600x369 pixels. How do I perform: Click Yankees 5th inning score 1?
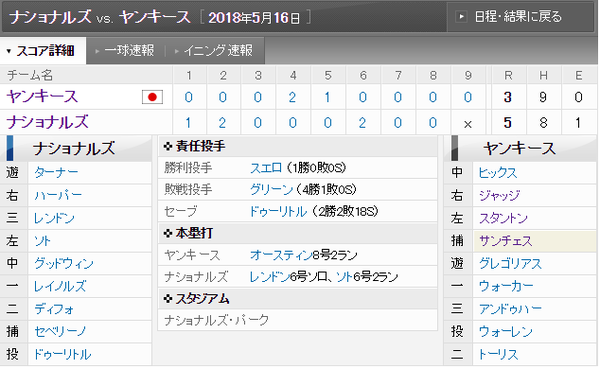328,97
